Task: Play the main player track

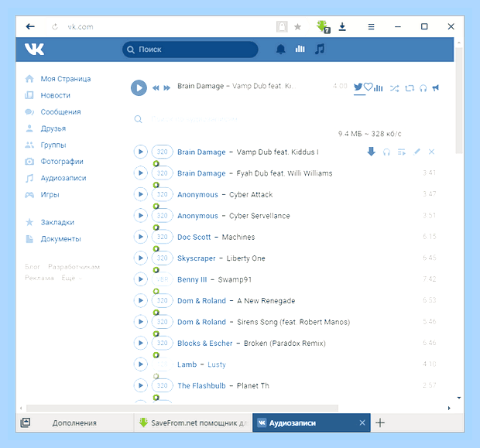Action: point(139,88)
